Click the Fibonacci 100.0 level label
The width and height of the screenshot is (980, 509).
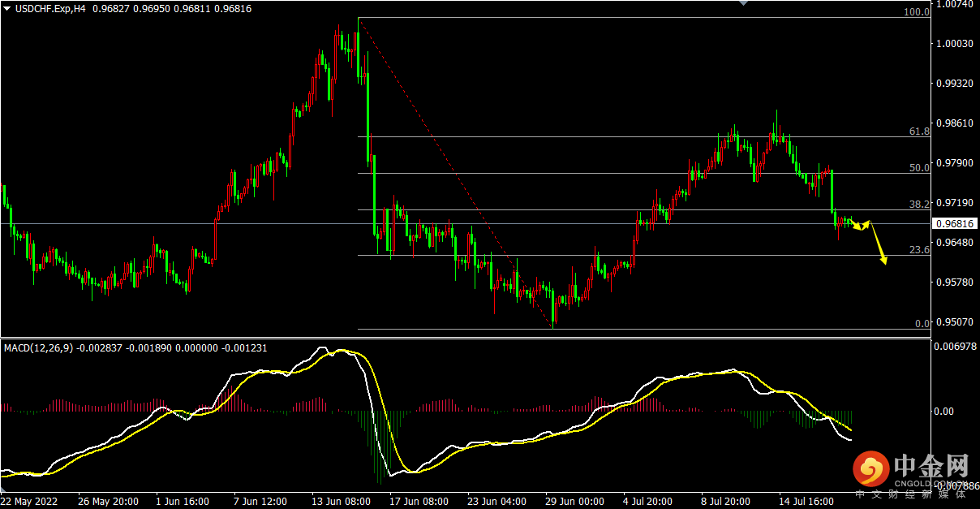click(917, 12)
